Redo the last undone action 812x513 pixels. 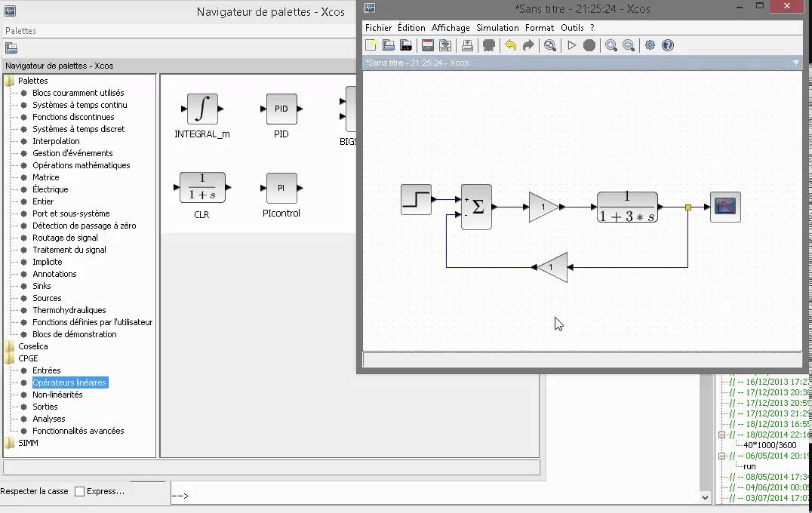tap(528, 45)
